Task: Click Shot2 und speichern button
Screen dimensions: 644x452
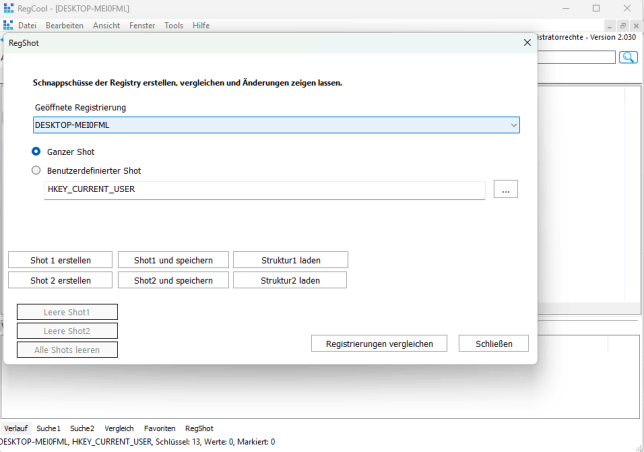Action: click(x=174, y=281)
